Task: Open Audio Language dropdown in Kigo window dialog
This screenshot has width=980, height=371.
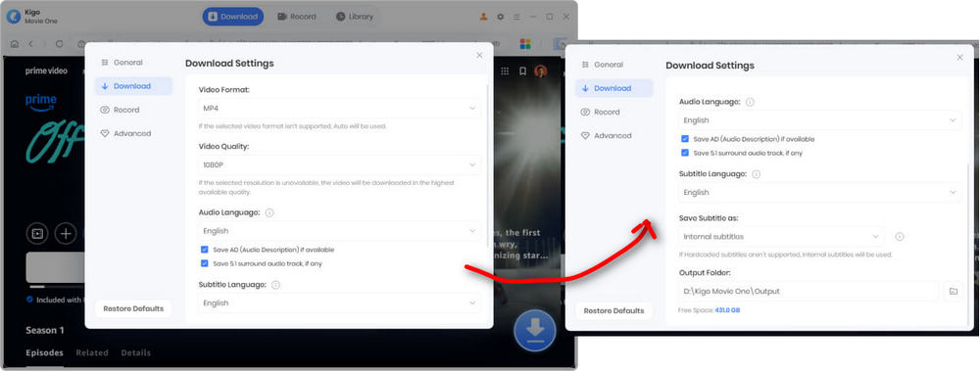Action: (340, 230)
